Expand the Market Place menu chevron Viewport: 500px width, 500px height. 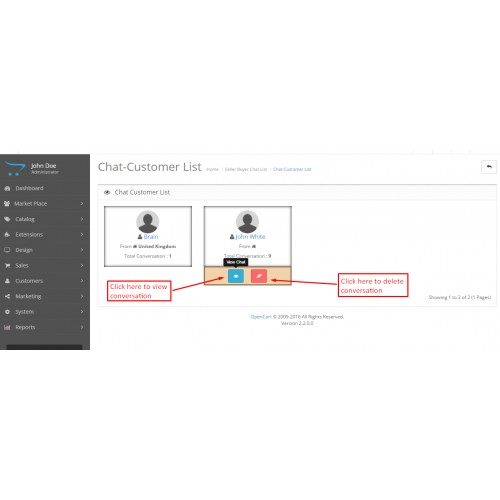pyautogui.click(x=82, y=204)
